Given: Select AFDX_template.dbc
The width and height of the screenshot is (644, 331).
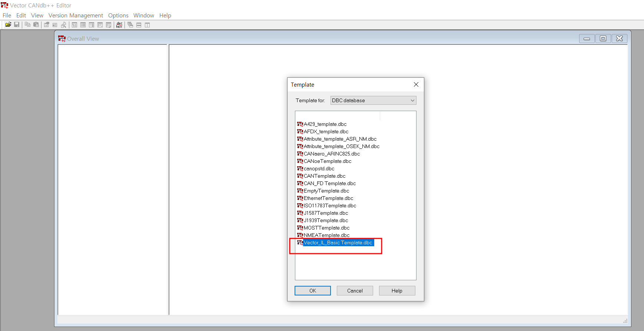Looking at the screenshot, I should (326, 131).
